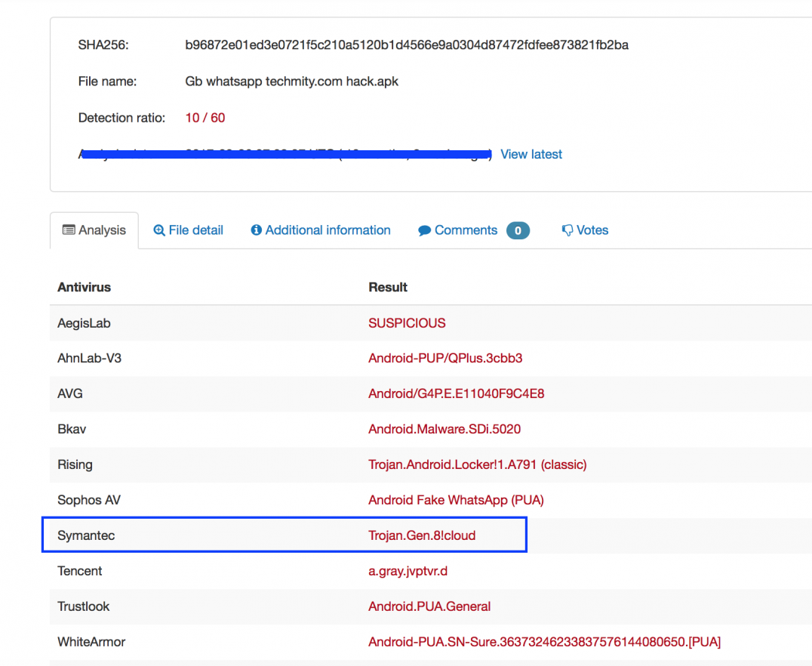Switch to the File detail tab
The height and width of the screenshot is (666, 812).
[195, 230]
